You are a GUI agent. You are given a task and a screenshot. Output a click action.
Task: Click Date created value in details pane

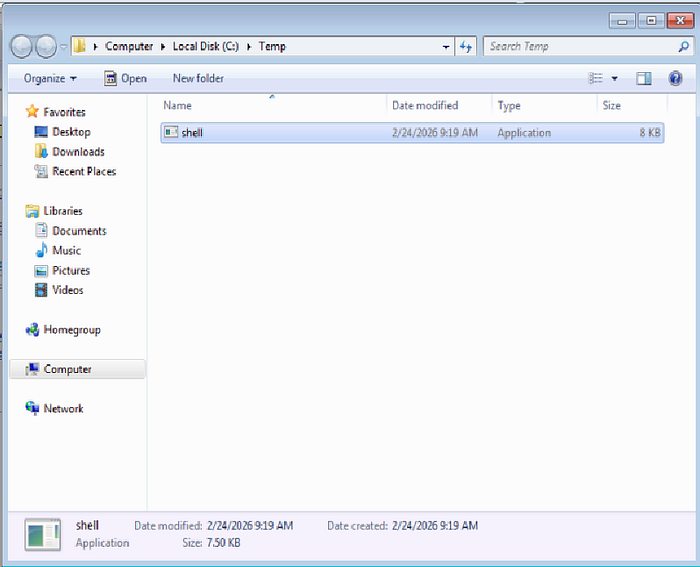click(x=435, y=526)
